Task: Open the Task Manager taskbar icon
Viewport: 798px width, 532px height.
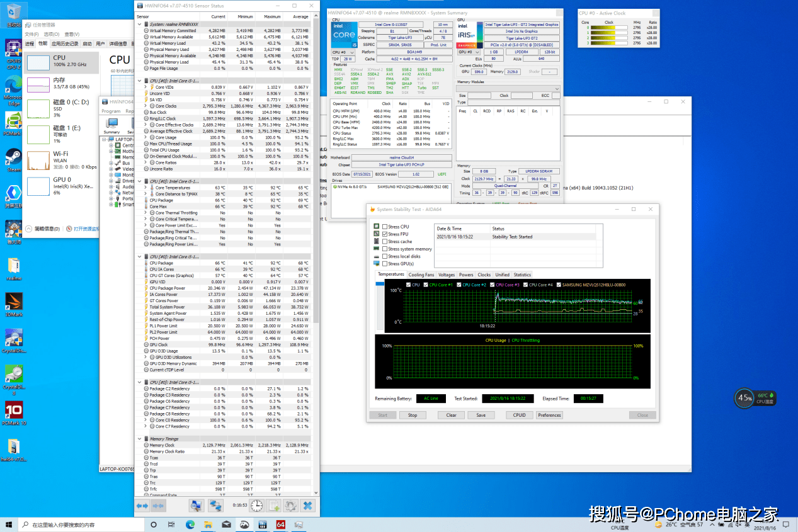Action: click(299, 524)
